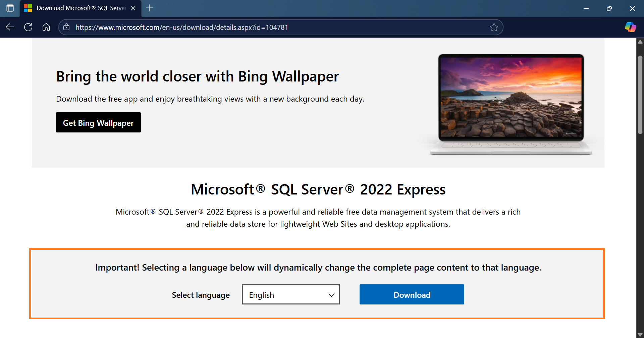Switch to the SQL Server download tab
Screen dimensions: 644x338
pos(77,8)
